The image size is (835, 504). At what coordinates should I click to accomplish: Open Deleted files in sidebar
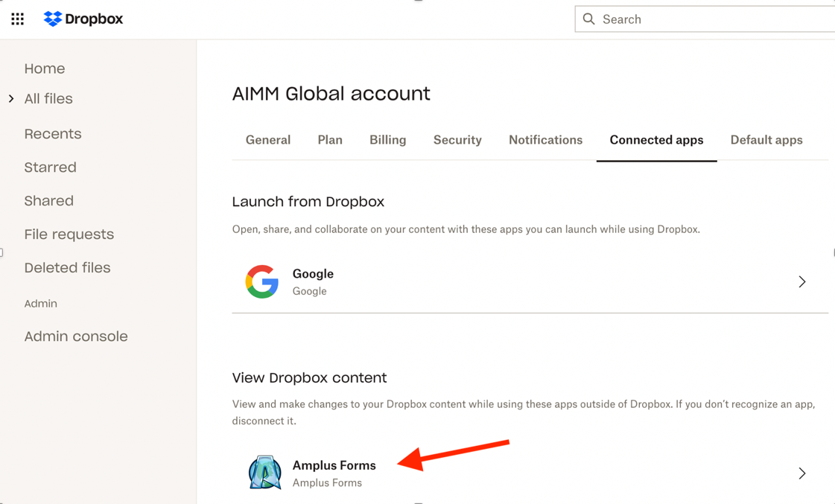pyautogui.click(x=67, y=268)
